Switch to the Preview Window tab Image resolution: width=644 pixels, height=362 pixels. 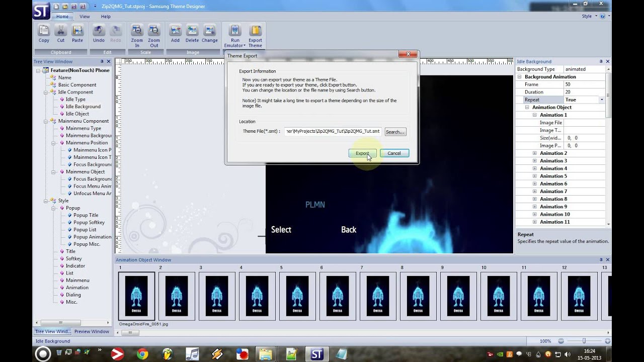[x=92, y=331]
